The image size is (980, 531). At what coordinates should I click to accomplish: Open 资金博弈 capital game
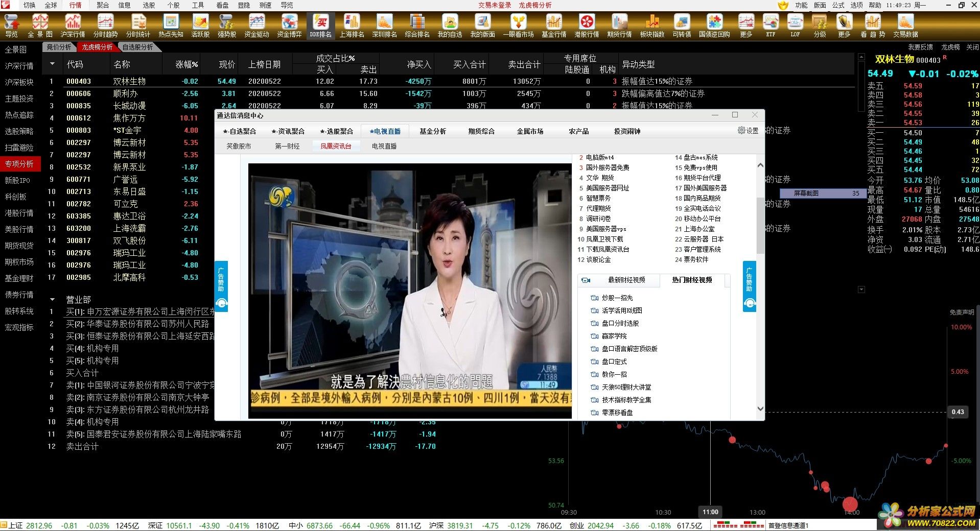(289, 26)
